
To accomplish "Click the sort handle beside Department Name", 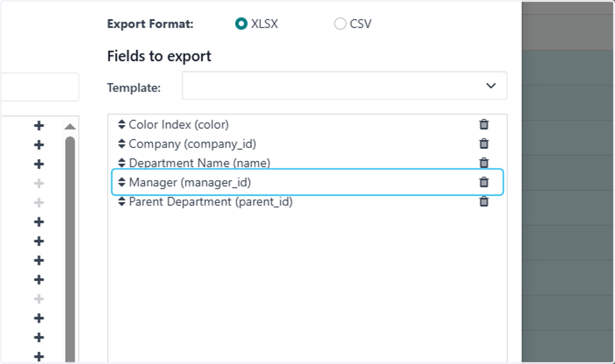I will 121,163.
